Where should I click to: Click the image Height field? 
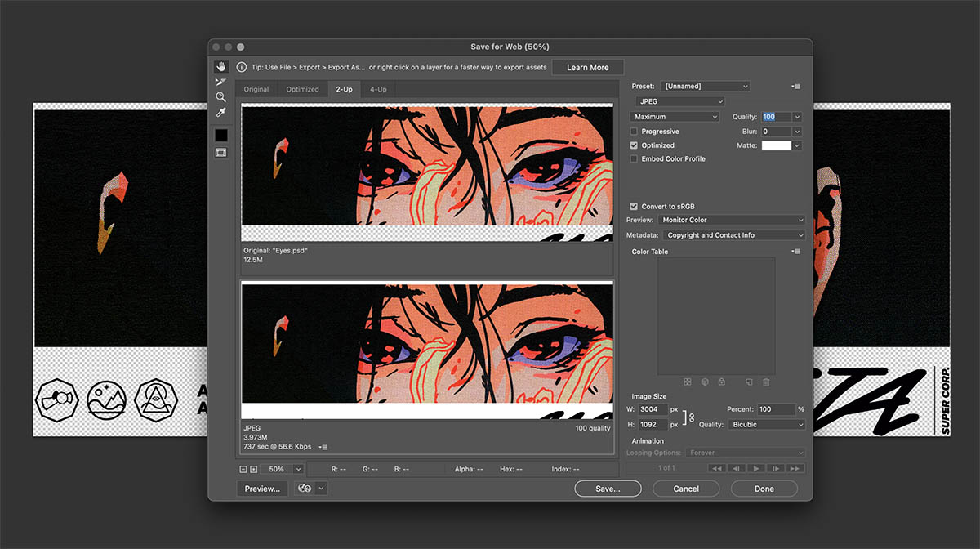click(x=653, y=425)
